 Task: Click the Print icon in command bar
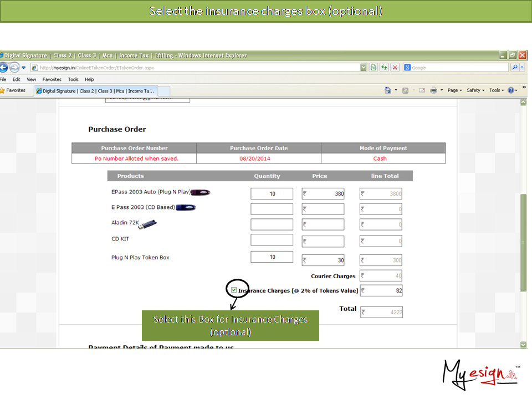[x=433, y=90]
